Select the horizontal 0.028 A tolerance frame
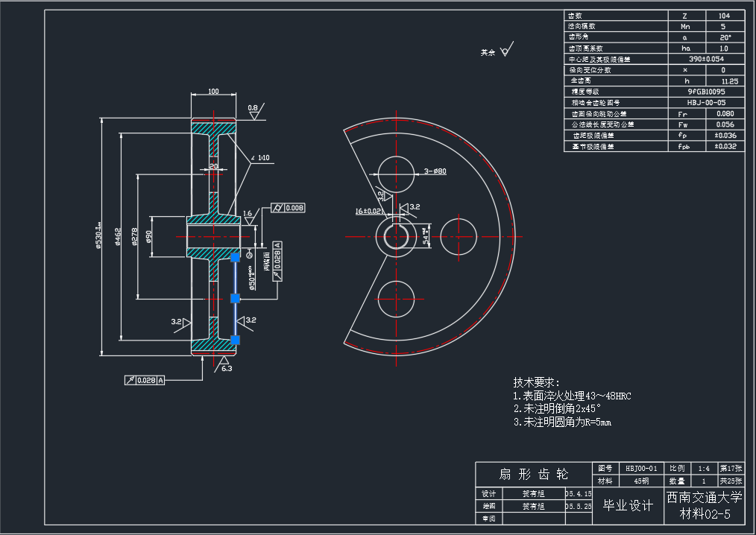 tap(145, 380)
